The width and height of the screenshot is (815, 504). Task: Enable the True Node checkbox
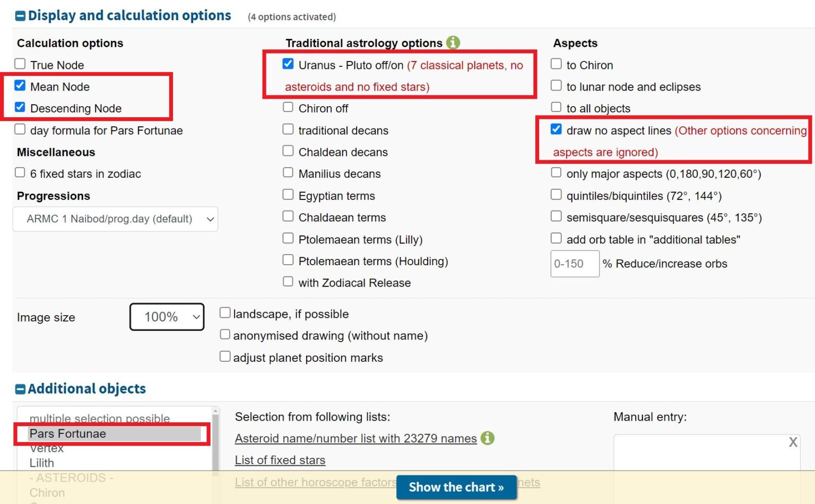[x=20, y=64]
